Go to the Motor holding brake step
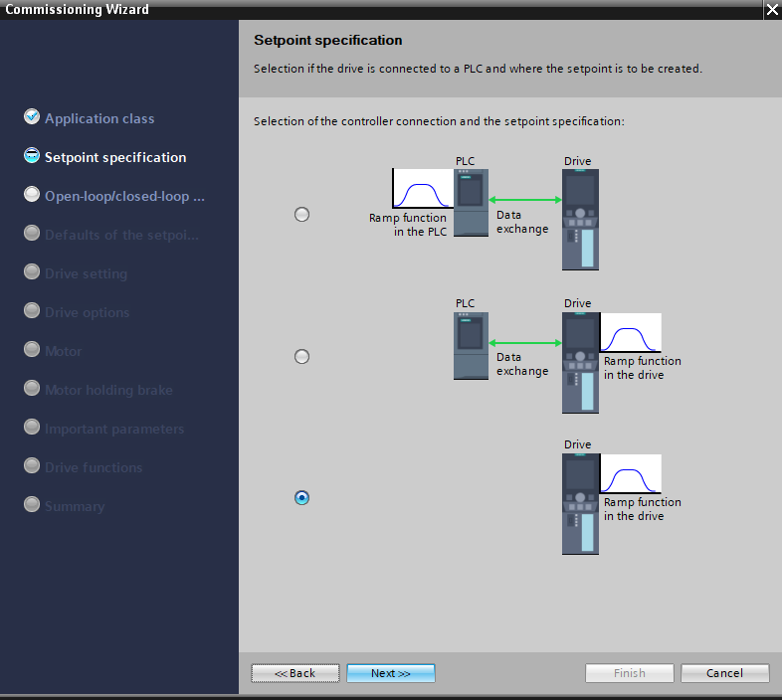This screenshot has height=700, width=782. pos(108,390)
